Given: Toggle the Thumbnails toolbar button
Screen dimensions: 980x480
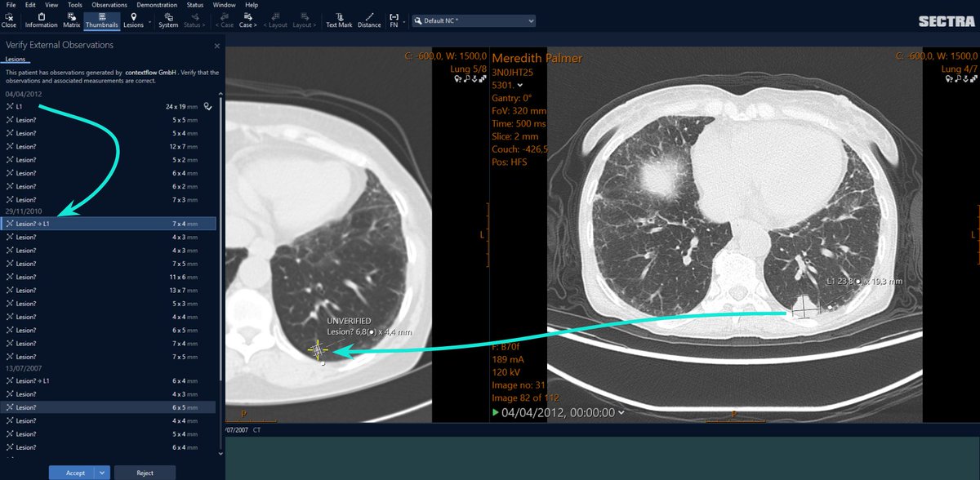Looking at the screenshot, I should [x=102, y=20].
